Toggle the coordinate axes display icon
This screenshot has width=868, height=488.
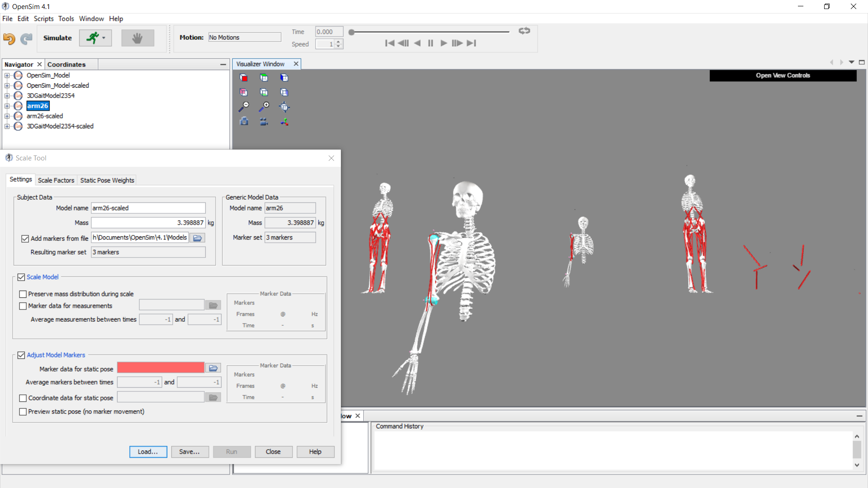284,122
